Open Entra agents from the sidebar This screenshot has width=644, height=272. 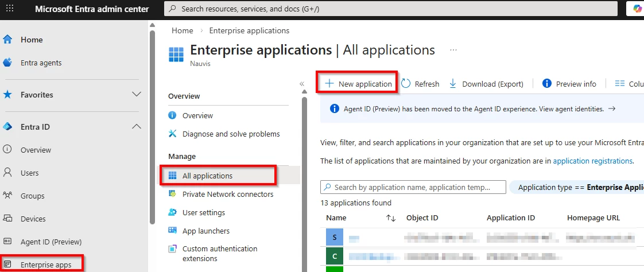[41, 63]
